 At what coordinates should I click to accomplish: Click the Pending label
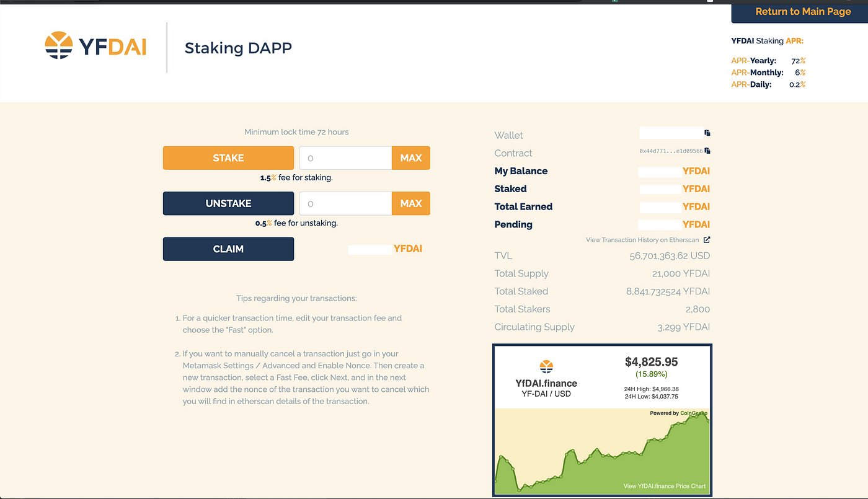pos(513,225)
